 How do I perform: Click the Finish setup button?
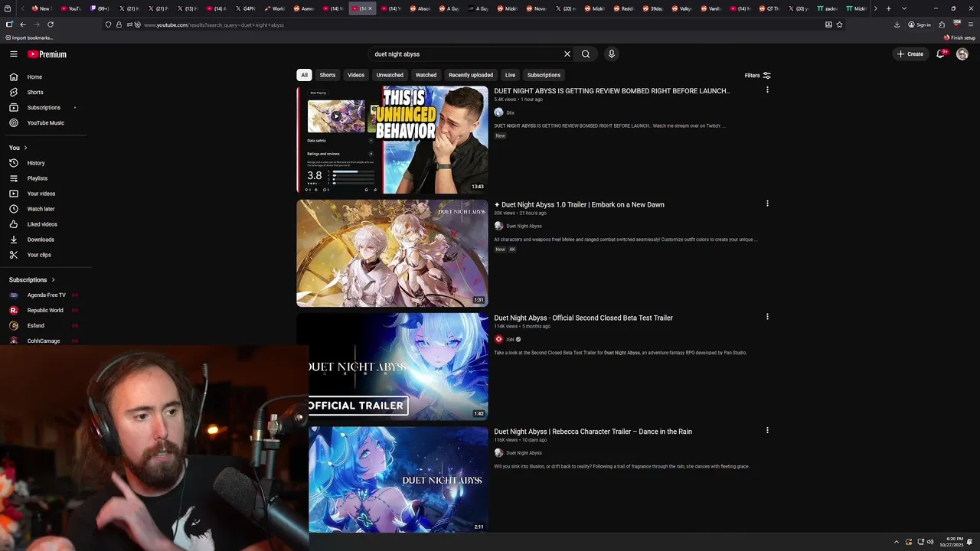point(959,37)
